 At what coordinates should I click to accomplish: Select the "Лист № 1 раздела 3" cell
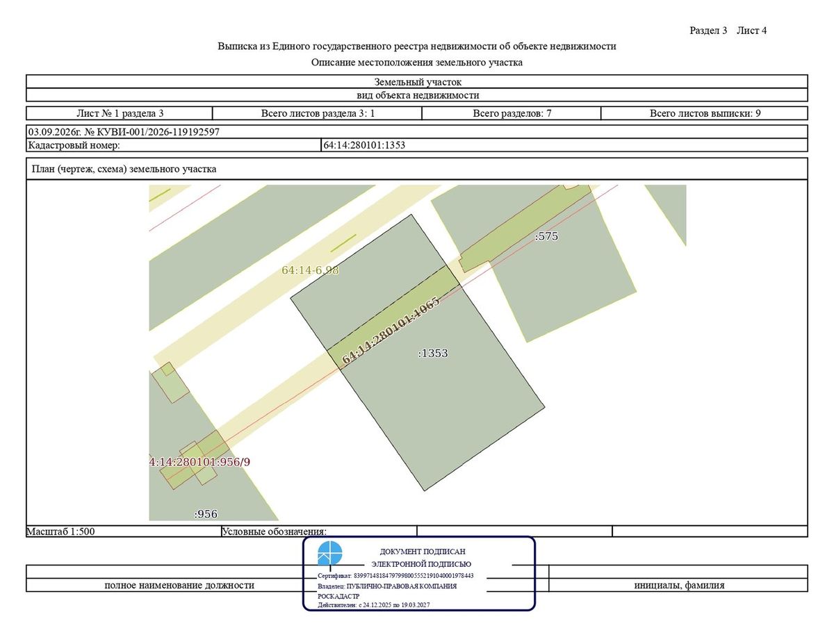tap(120, 113)
